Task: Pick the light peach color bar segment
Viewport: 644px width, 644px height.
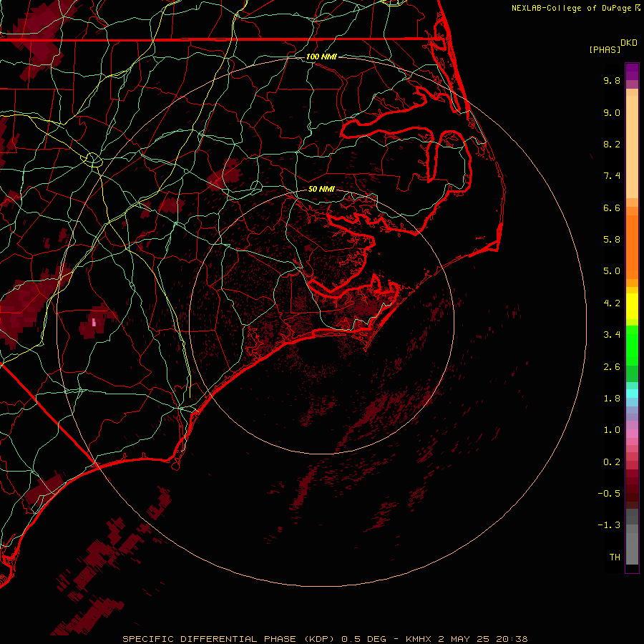Action: pyautogui.click(x=632, y=147)
